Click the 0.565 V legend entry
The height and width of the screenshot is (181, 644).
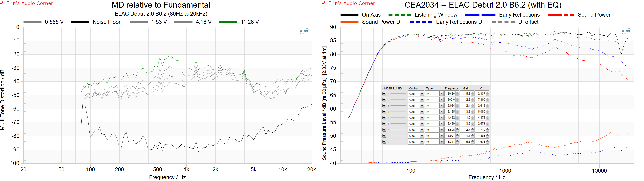[x=43, y=22]
